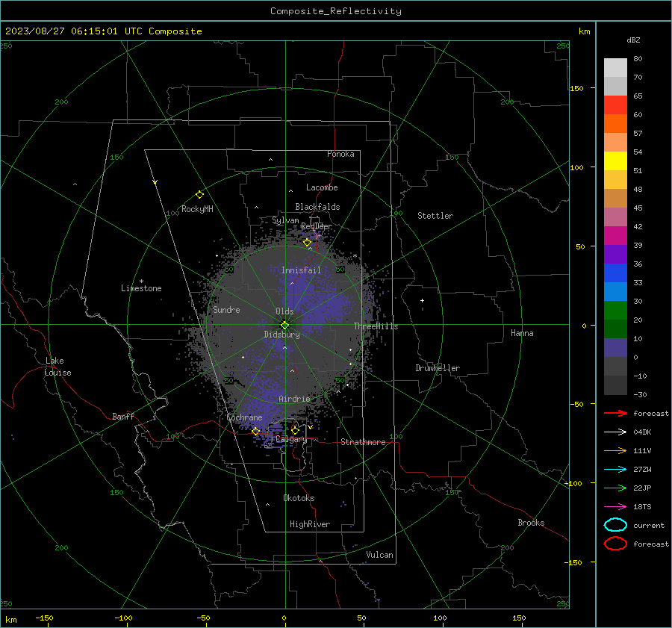Click the RedDeer city label

[317, 226]
